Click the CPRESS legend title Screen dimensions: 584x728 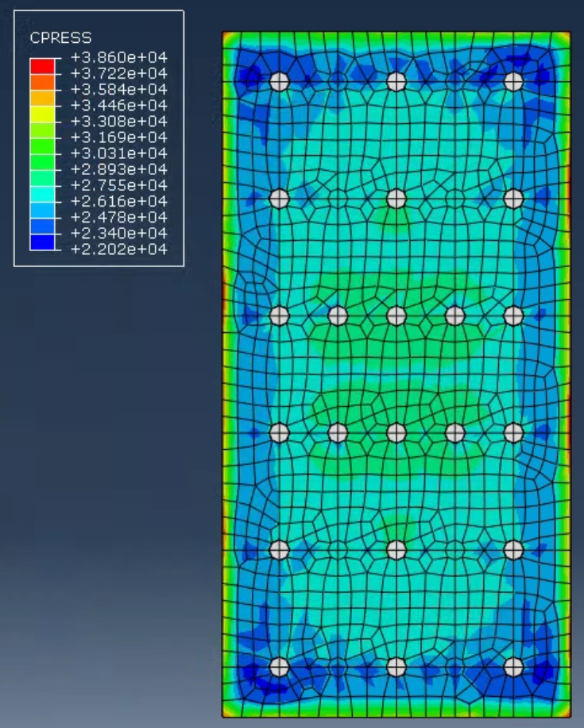(60, 37)
